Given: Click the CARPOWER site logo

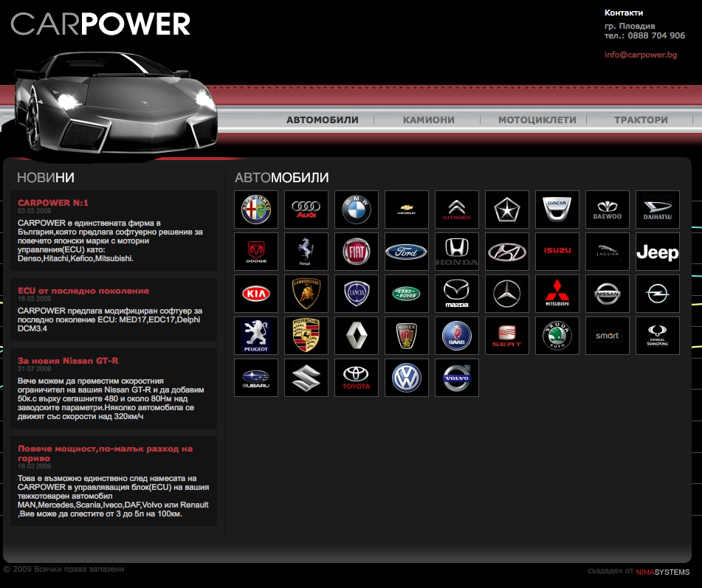Looking at the screenshot, I should point(101,24).
